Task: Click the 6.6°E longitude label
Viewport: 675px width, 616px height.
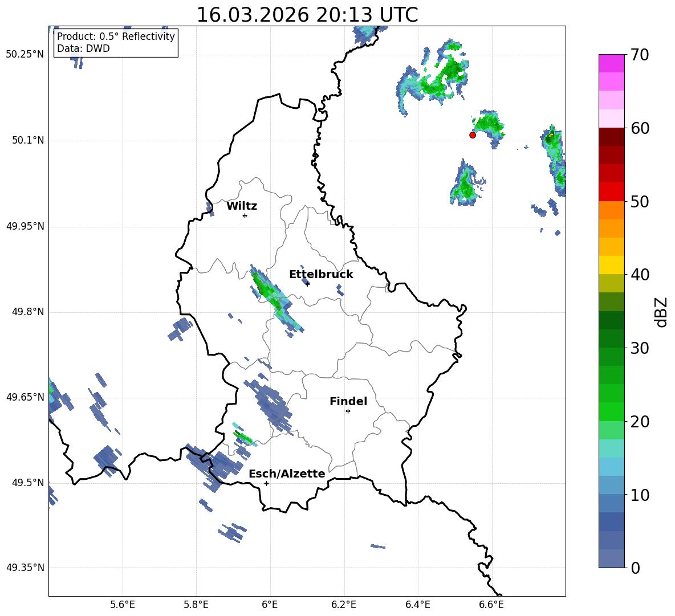Action: point(491,605)
